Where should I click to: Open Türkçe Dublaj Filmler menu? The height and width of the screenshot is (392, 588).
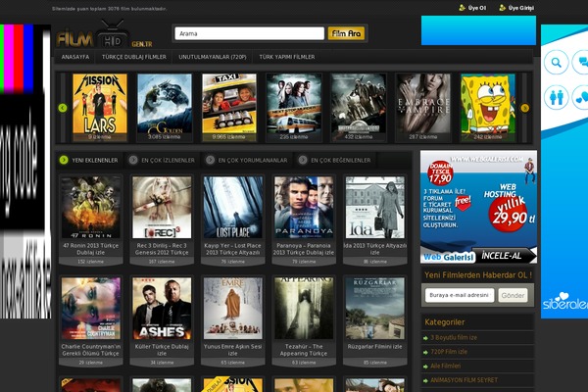134,57
